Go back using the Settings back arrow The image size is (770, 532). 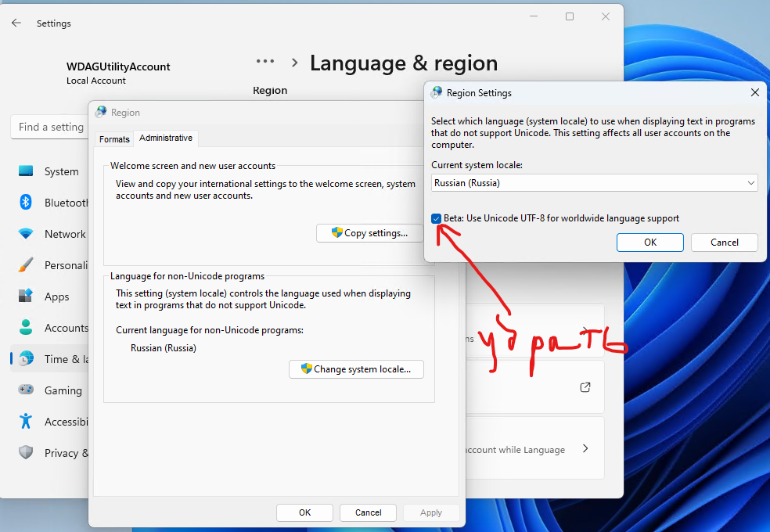(16, 23)
